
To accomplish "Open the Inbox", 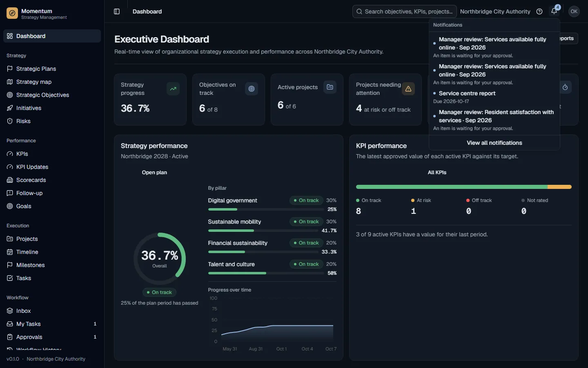I will tap(52, 311).
